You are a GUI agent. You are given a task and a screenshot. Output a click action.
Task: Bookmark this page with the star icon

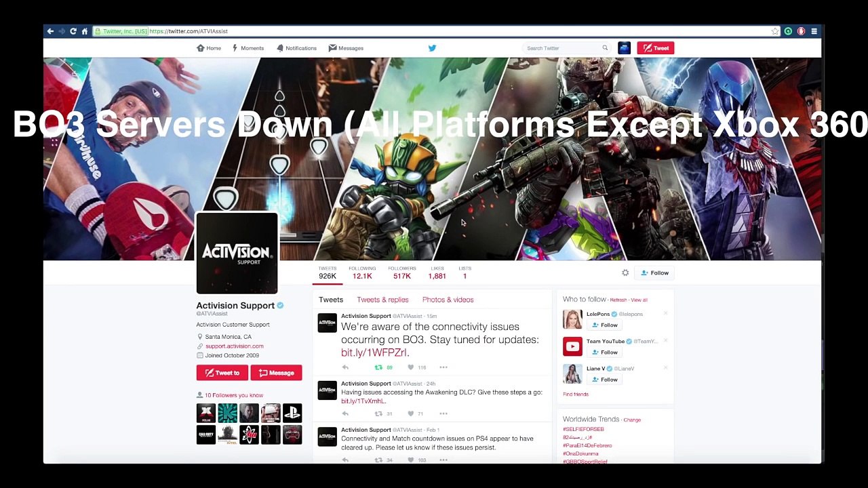click(x=775, y=31)
